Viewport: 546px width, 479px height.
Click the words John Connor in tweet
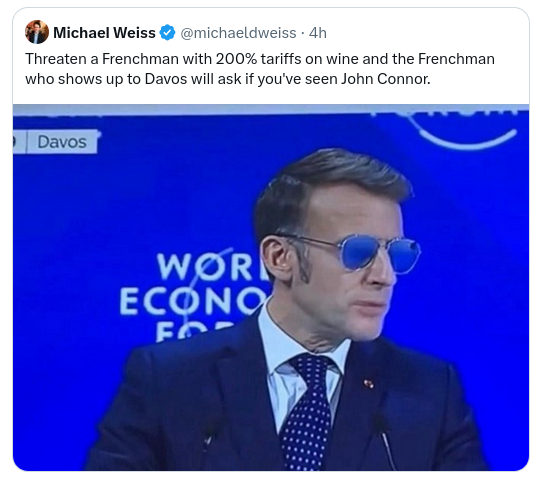[x=385, y=79]
